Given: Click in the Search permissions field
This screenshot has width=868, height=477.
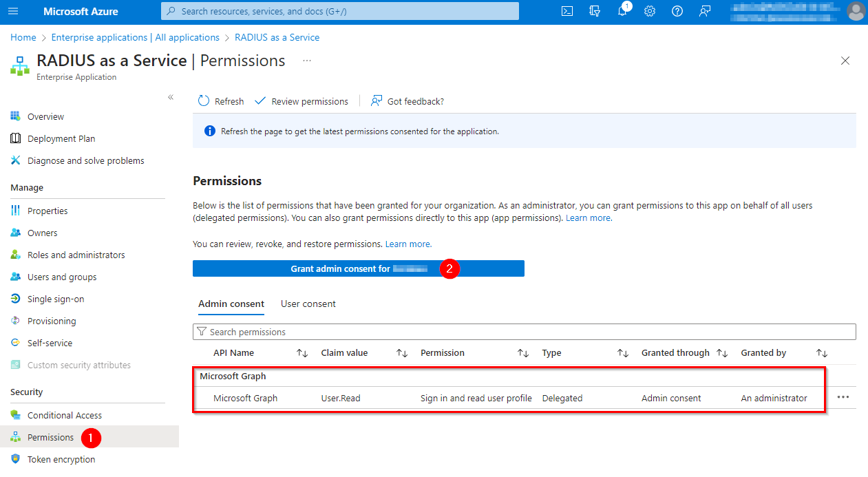Looking at the screenshot, I should [523, 332].
